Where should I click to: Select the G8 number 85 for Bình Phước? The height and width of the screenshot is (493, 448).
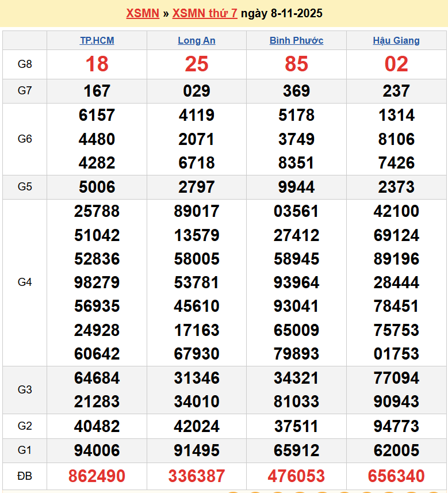[296, 64]
